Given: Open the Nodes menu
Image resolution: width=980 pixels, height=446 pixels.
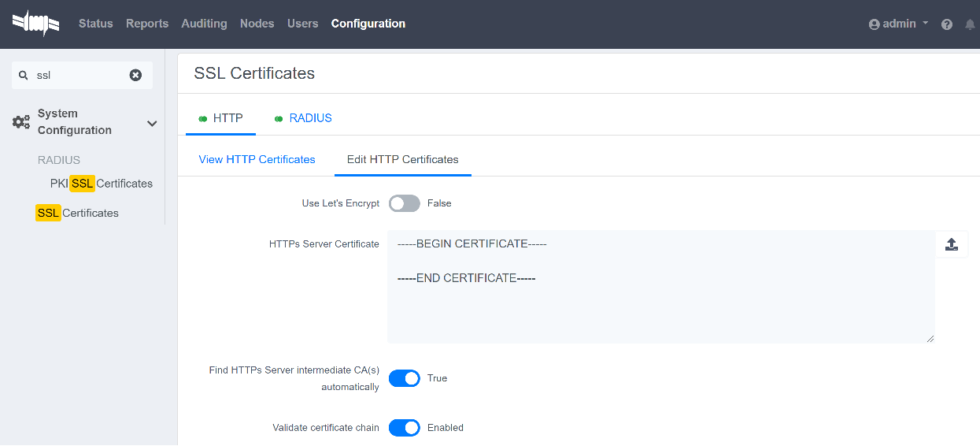Looking at the screenshot, I should (x=257, y=24).
